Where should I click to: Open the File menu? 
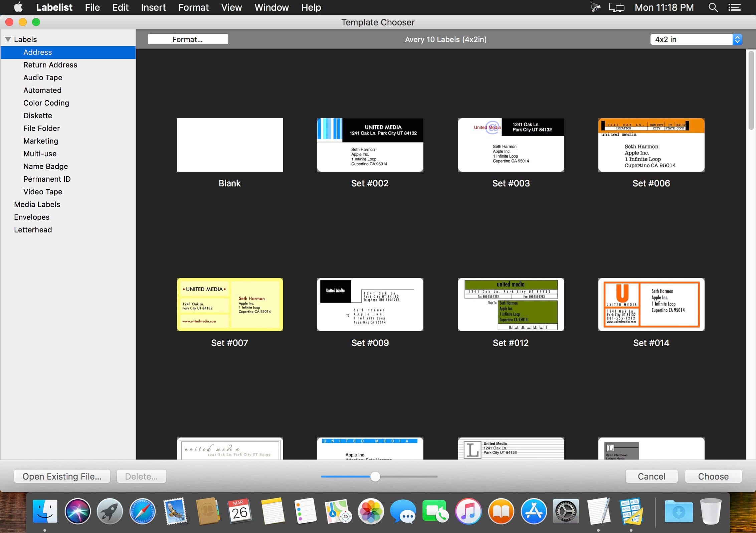92,7
